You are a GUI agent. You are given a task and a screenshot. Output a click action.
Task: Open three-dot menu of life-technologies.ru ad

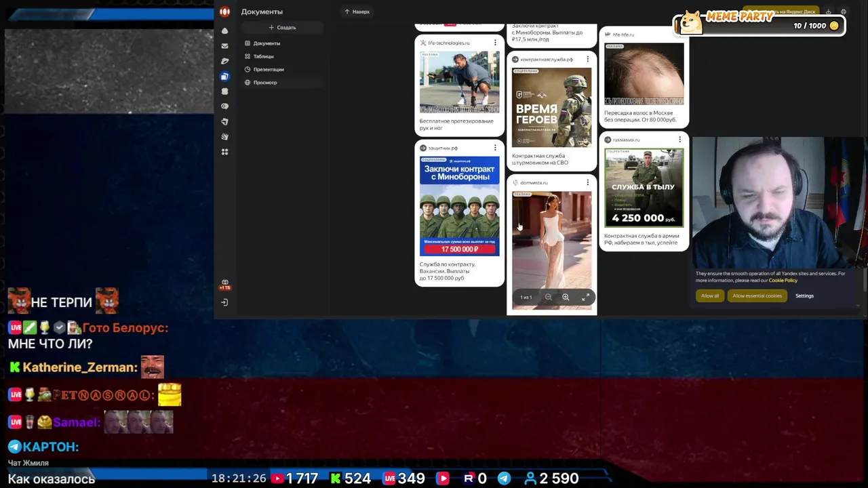click(495, 43)
